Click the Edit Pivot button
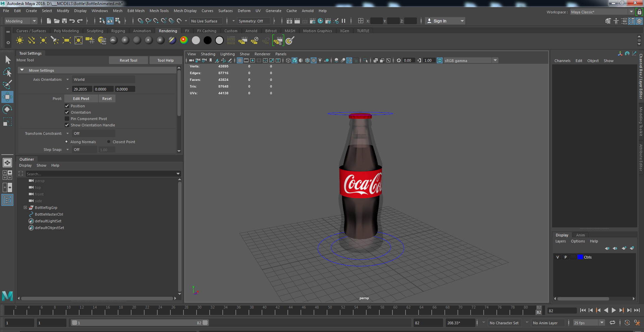644x332 pixels. pyautogui.click(x=81, y=99)
